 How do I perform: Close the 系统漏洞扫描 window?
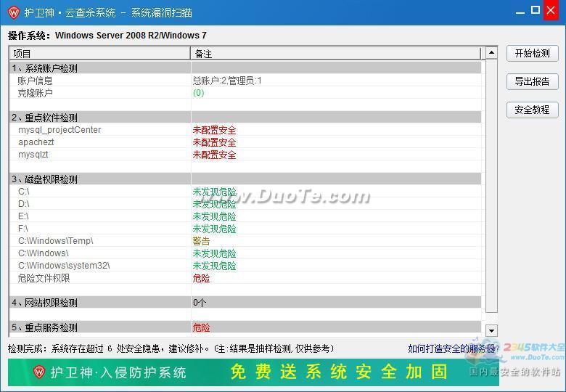[552, 12]
